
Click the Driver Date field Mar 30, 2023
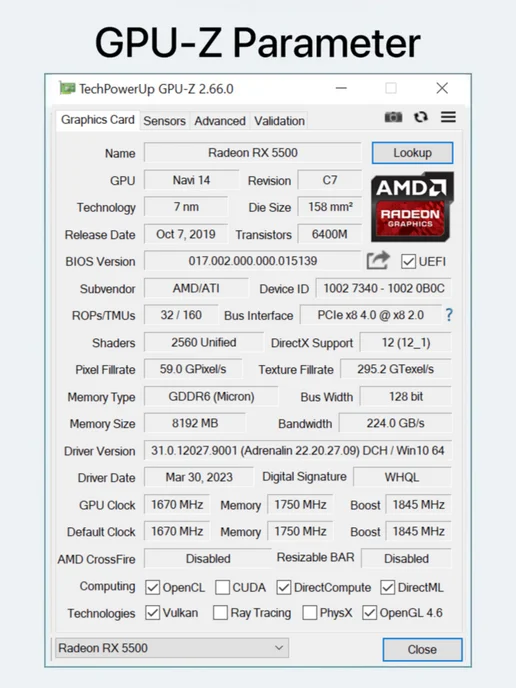pos(199,477)
